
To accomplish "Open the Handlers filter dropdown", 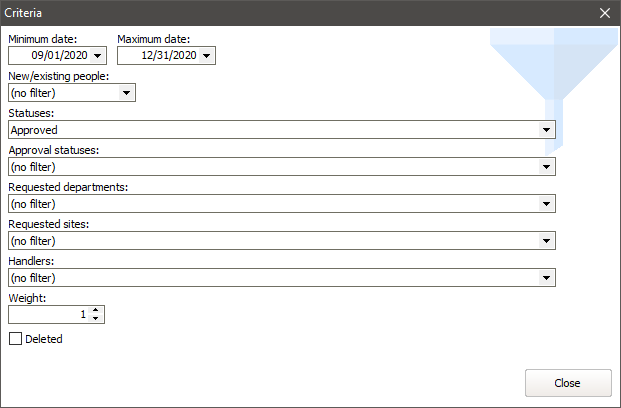I will point(546,278).
